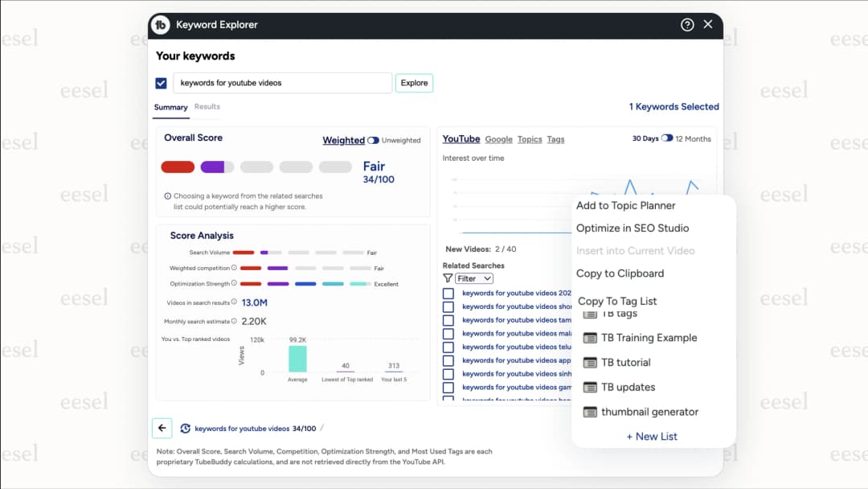The image size is (868, 489).
Task: Click the Explore button
Action: (x=414, y=83)
